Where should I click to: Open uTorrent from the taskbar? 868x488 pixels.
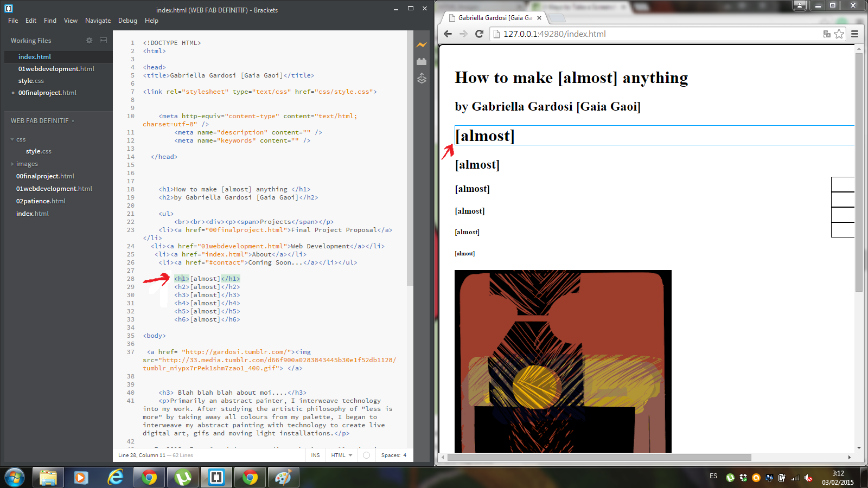(x=183, y=478)
